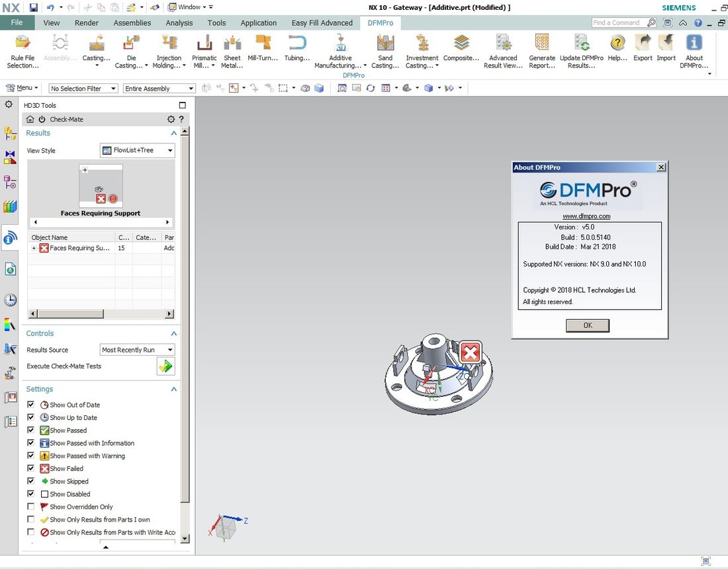Enable Show Overridden Only checkbox
Screen dimensions: 728x570
[31, 507]
